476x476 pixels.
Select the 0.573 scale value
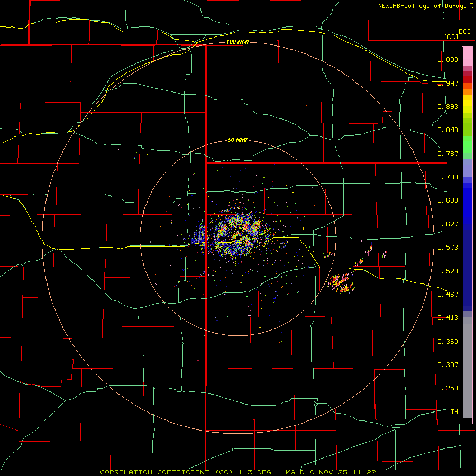tap(448, 248)
